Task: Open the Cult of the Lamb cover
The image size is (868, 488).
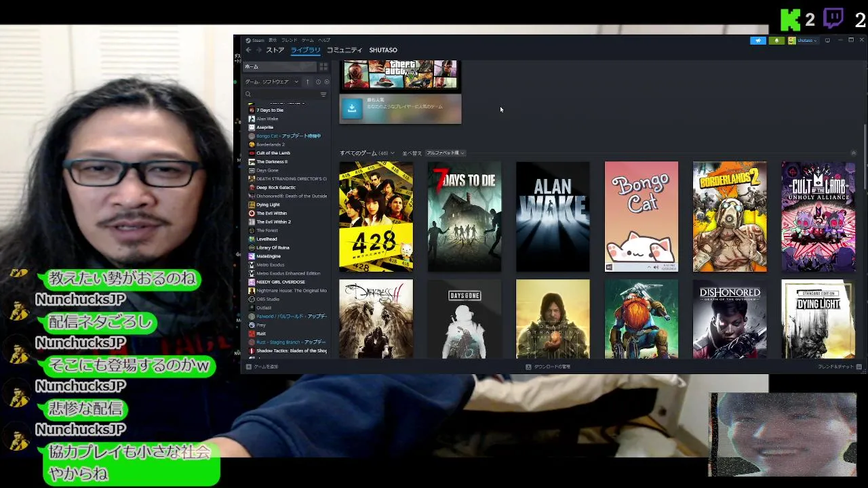Action: 818,216
